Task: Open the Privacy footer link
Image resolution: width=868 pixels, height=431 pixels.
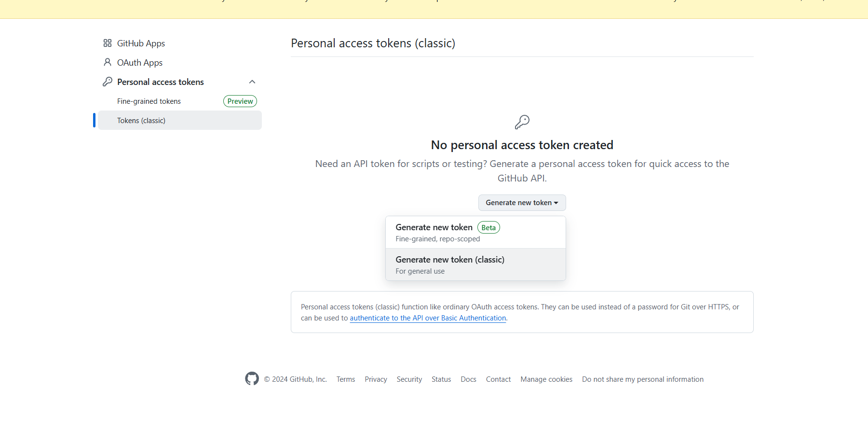Action: point(376,379)
